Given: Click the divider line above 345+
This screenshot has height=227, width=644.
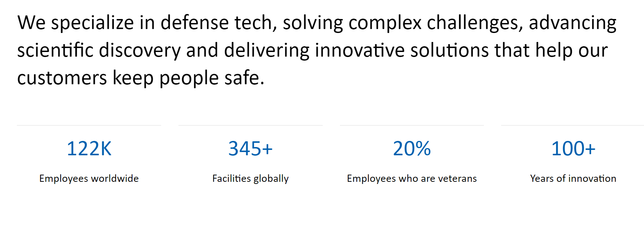Looking at the screenshot, I should pyautogui.click(x=251, y=125).
